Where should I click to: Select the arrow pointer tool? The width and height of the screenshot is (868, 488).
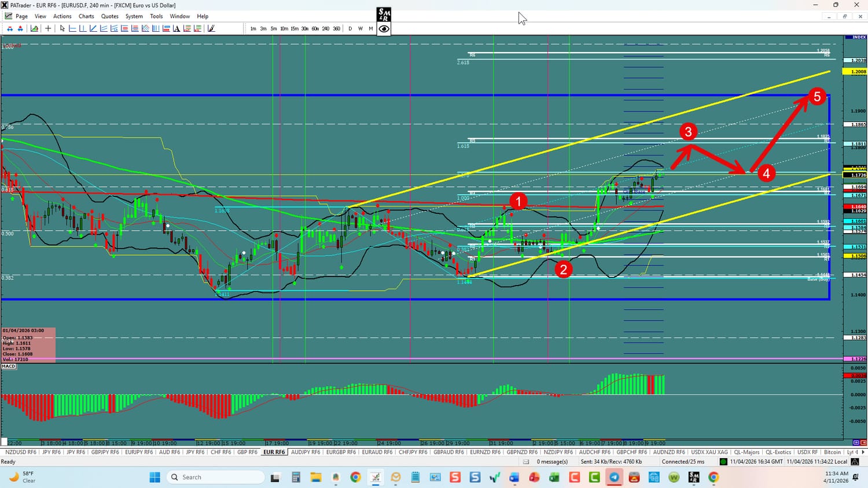pyautogui.click(x=62, y=28)
